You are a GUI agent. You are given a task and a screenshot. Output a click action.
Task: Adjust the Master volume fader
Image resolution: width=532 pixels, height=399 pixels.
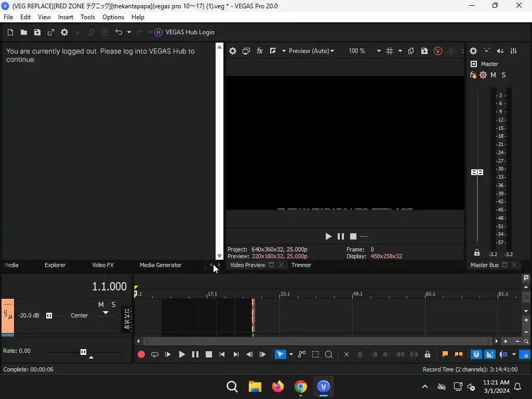[x=477, y=172]
